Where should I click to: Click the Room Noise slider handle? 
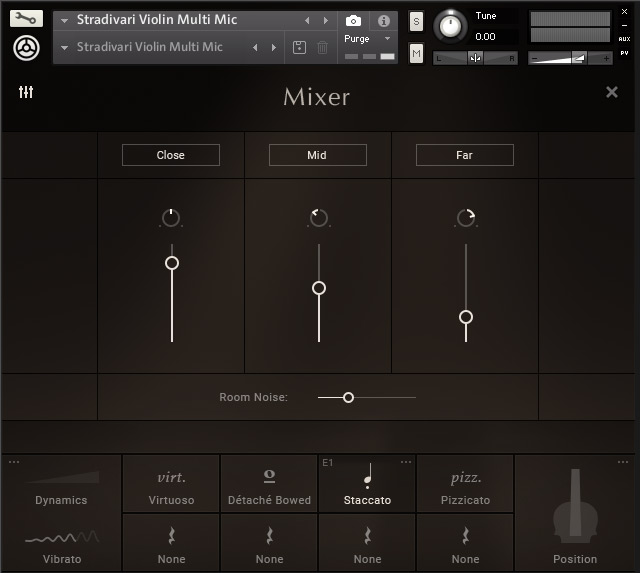tap(348, 398)
